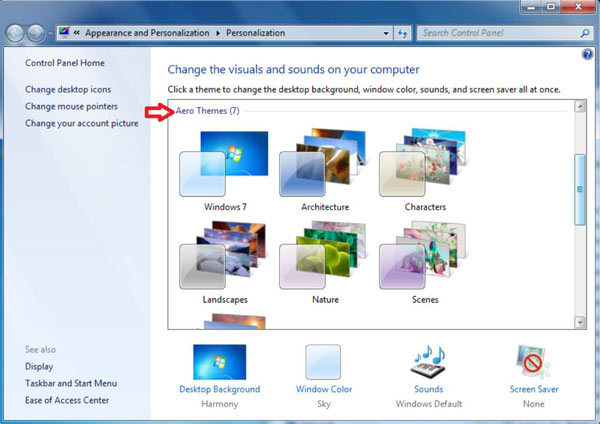Open Change desktop icons
The width and height of the screenshot is (600, 424).
tap(68, 89)
